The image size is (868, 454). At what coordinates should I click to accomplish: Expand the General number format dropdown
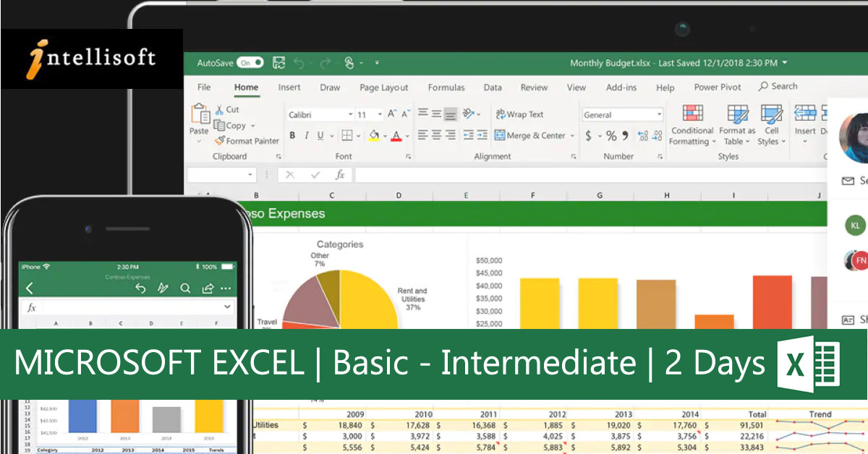click(x=659, y=115)
